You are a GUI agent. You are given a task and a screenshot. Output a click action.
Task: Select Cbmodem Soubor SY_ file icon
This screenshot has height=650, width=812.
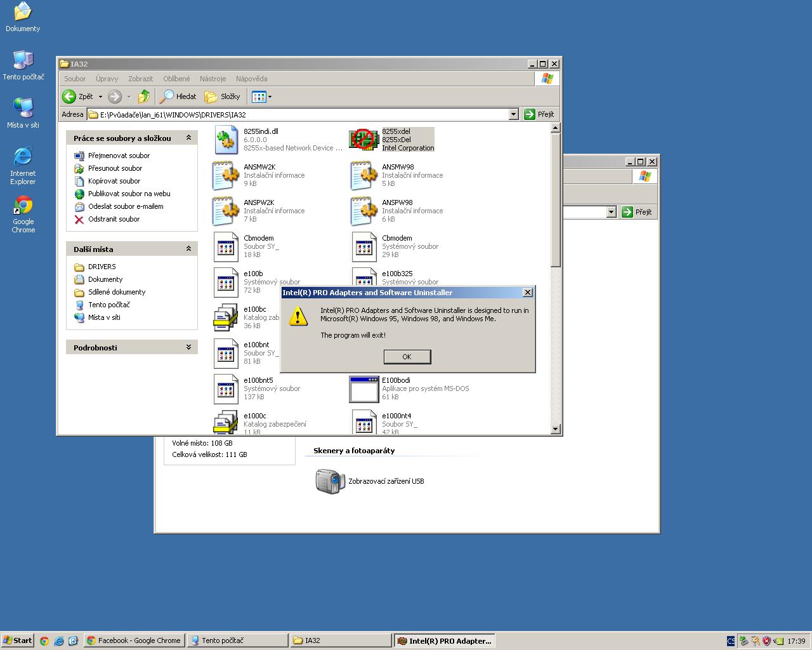coord(226,246)
